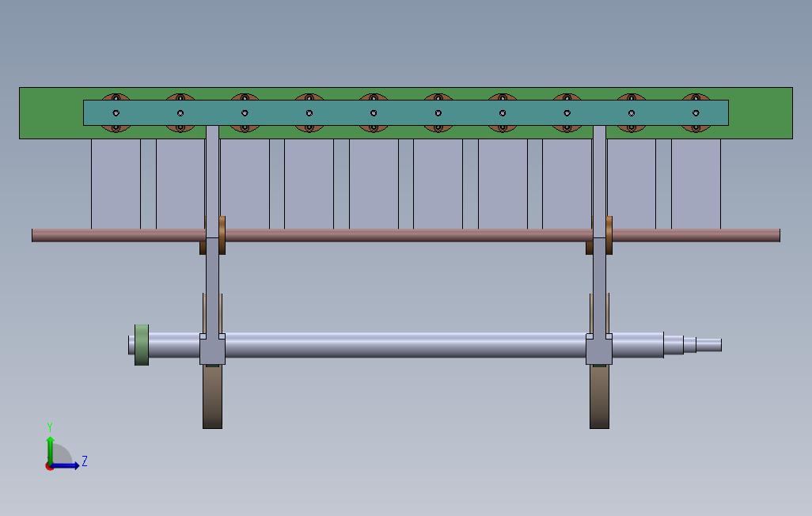Select the green collar on the shaft's left end
Image resolution: width=812 pixels, height=516 pixels.
click(x=142, y=345)
